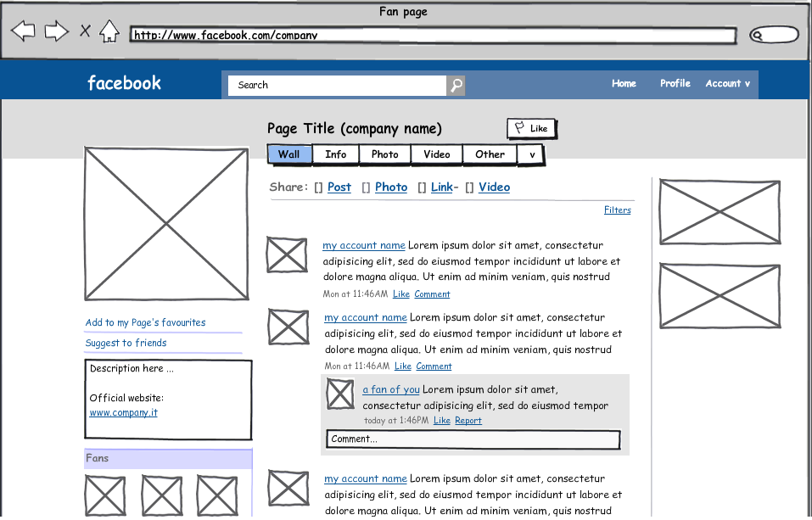Open the www.company.it website link
Image resolution: width=812 pixels, height=520 pixels.
pyautogui.click(x=123, y=413)
